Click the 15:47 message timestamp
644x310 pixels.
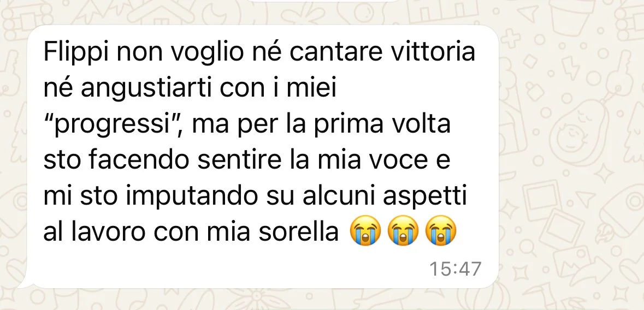454,269
